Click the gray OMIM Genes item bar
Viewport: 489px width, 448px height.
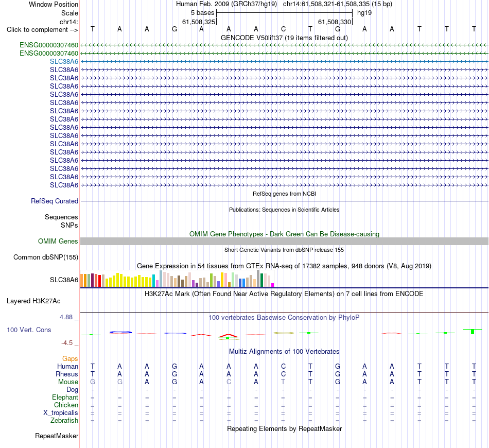click(284, 241)
